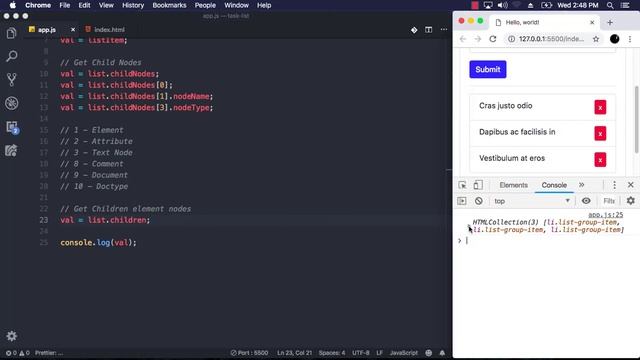This screenshot has width=640, height=360.
Task: Open the Manage gear in VS Code
Action: (x=11, y=336)
